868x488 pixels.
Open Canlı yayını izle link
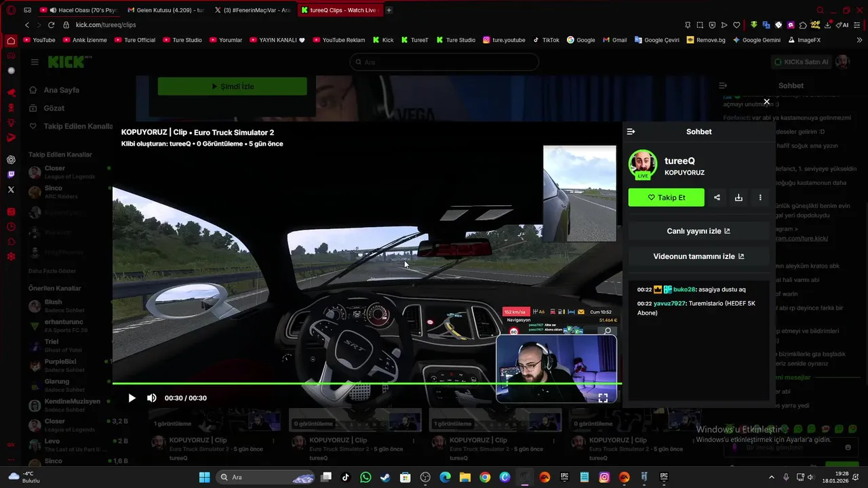698,231
